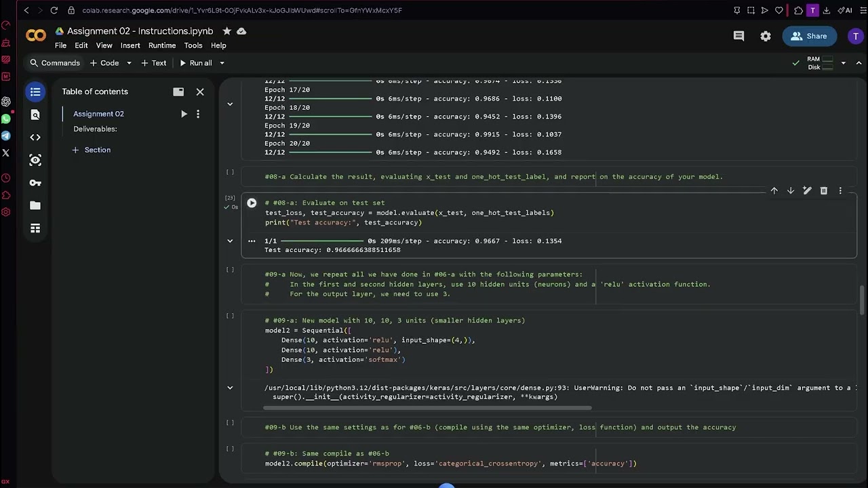Open WhatsApp in the browser sidebar
The image size is (868, 488).
pos(6,119)
